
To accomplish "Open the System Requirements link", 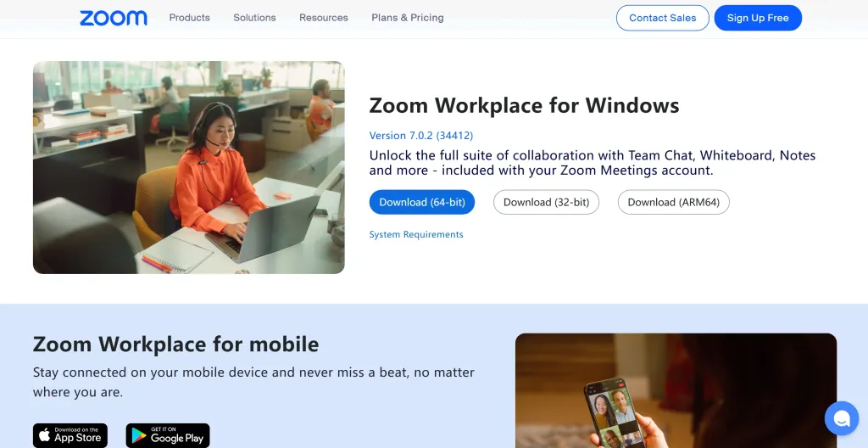I will (x=416, y=234).
